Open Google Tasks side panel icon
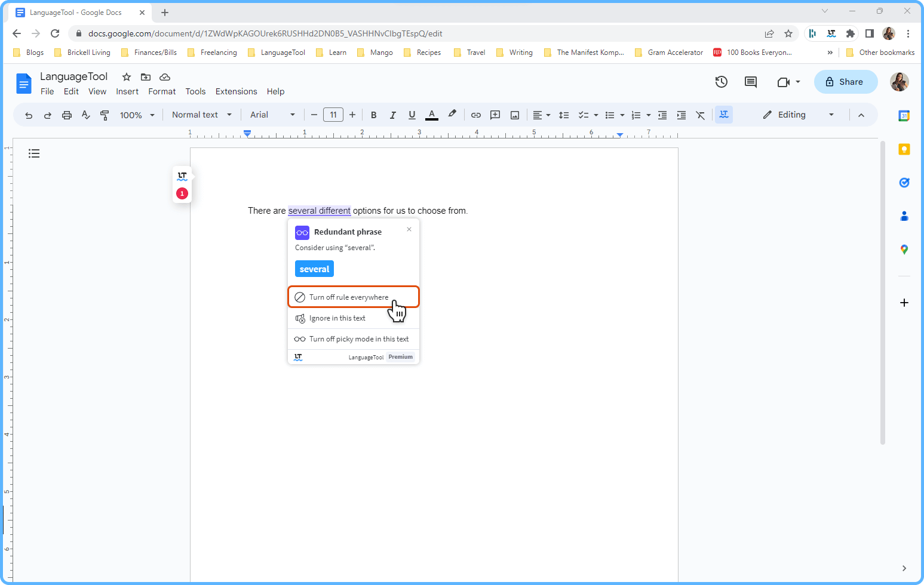 point(904,183)
